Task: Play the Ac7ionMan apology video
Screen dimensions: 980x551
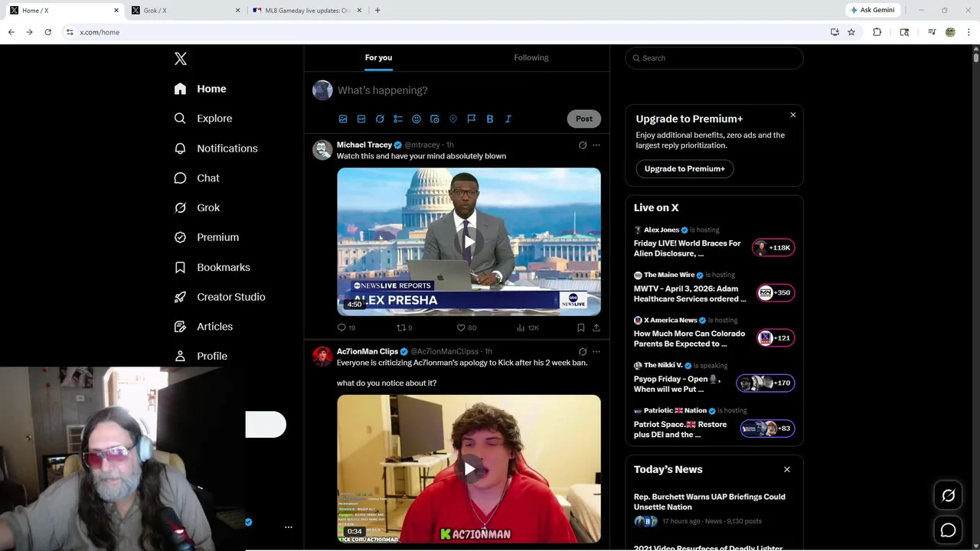Action: click(469, 468)
